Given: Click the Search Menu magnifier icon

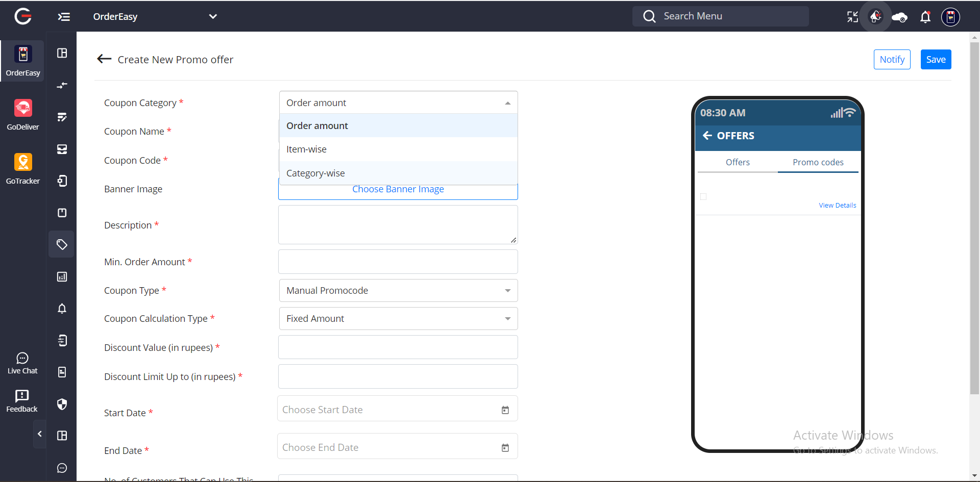Looking at the screenshot, I should (x=649, y=16).
